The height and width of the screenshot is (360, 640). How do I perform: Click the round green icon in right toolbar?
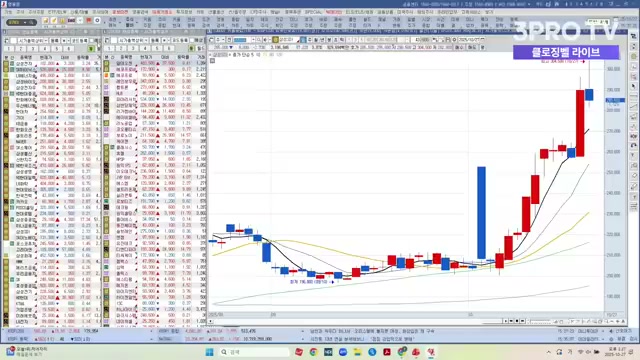(x=633, y=56)
